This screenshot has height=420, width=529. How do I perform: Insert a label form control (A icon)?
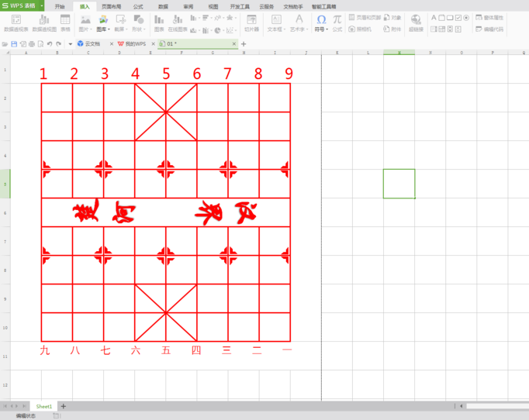pos(434,18)
